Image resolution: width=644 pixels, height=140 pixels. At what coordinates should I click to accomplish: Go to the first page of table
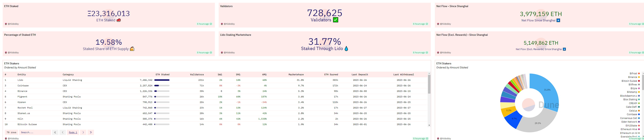point(55,132)
